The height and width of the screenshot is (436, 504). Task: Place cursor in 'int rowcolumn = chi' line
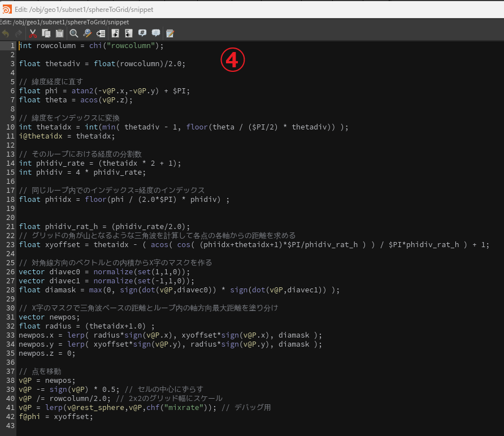click(x=92, y=46)
